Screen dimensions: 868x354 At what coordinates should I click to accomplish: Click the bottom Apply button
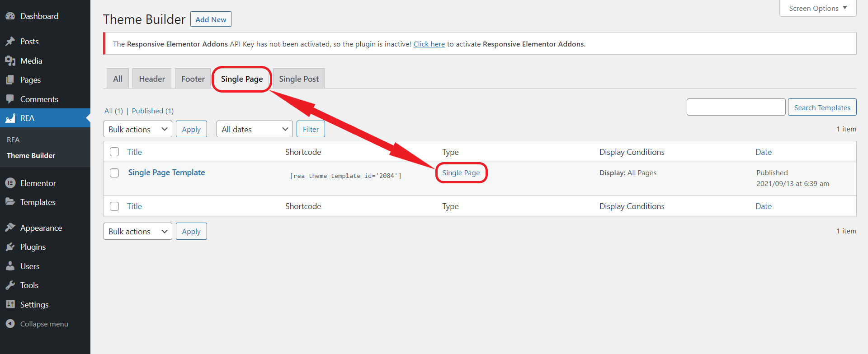click(191, 231)
